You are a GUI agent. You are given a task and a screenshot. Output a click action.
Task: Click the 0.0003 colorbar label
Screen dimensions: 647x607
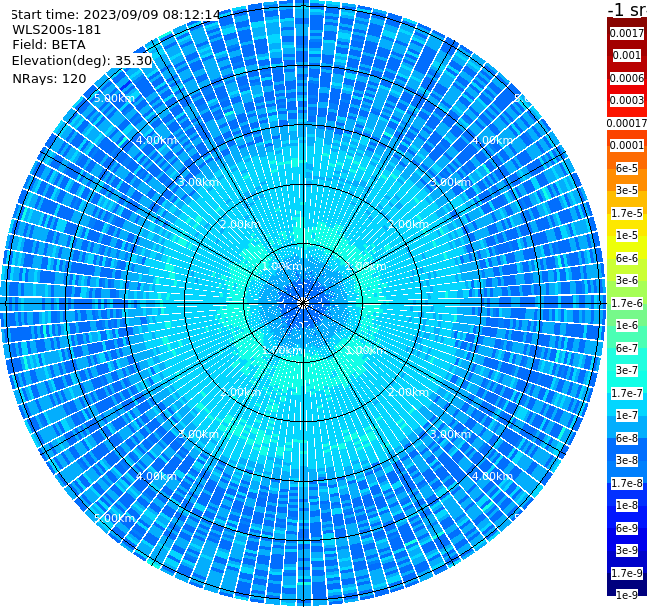pyautogui.click(x=627, y=100)
